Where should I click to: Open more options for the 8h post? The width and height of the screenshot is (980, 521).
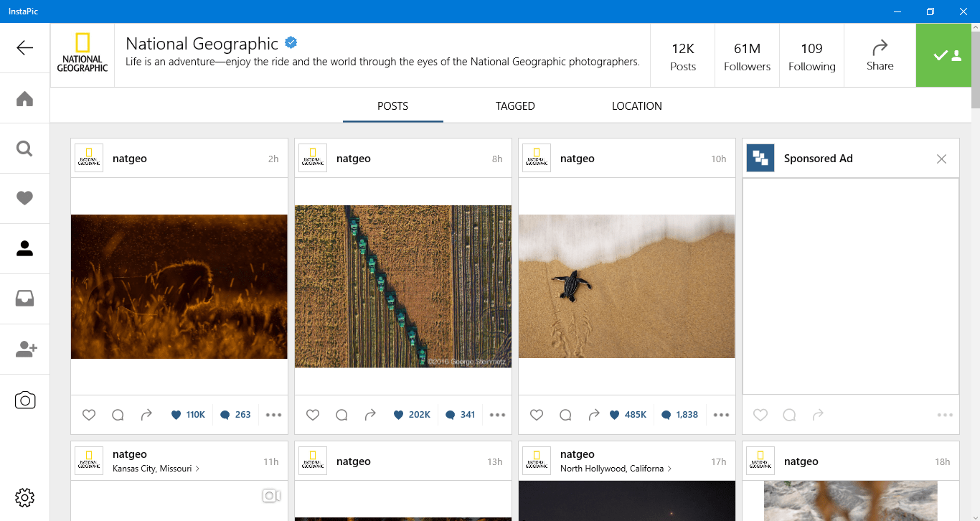[497, 415]
